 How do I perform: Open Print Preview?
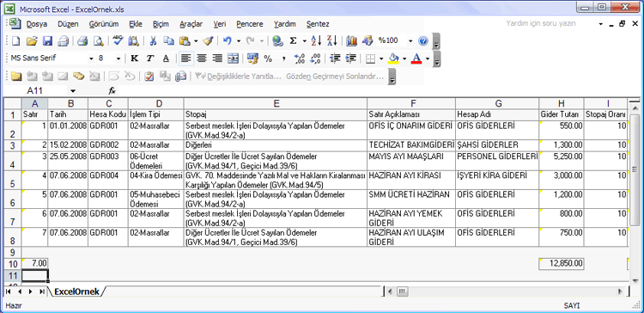(99, 40)
